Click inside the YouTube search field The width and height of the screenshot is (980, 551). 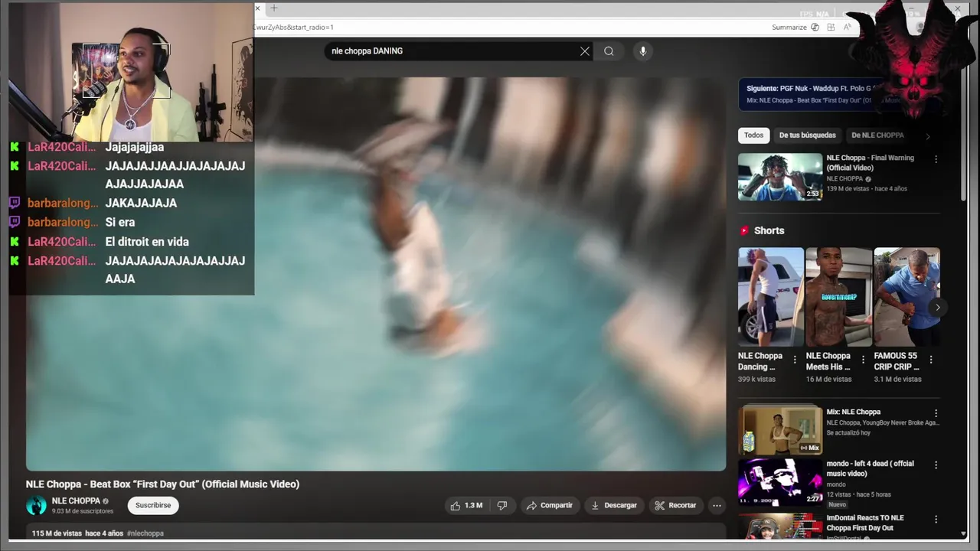pyautogui.click(x=452, y=51)
